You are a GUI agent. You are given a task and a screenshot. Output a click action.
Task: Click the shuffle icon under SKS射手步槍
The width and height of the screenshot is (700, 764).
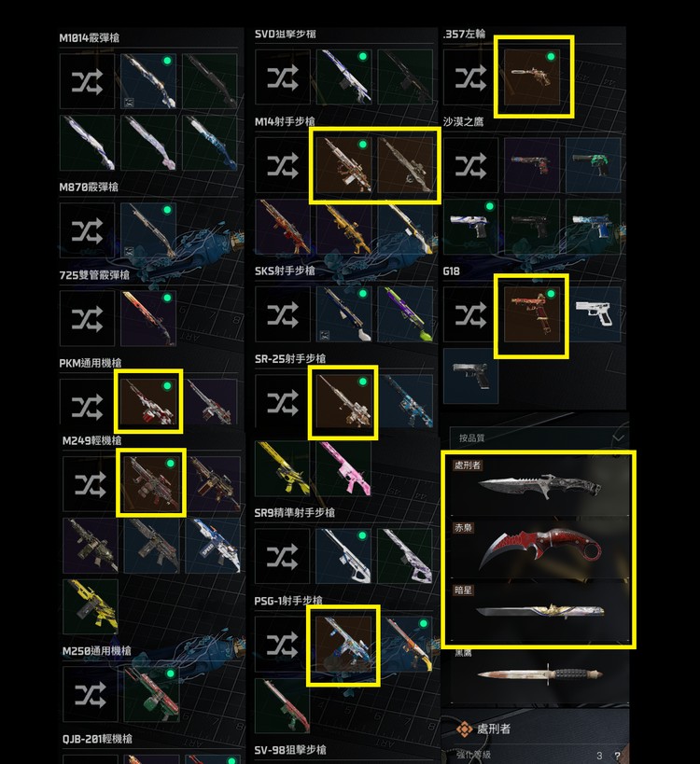tap(283, 314)
